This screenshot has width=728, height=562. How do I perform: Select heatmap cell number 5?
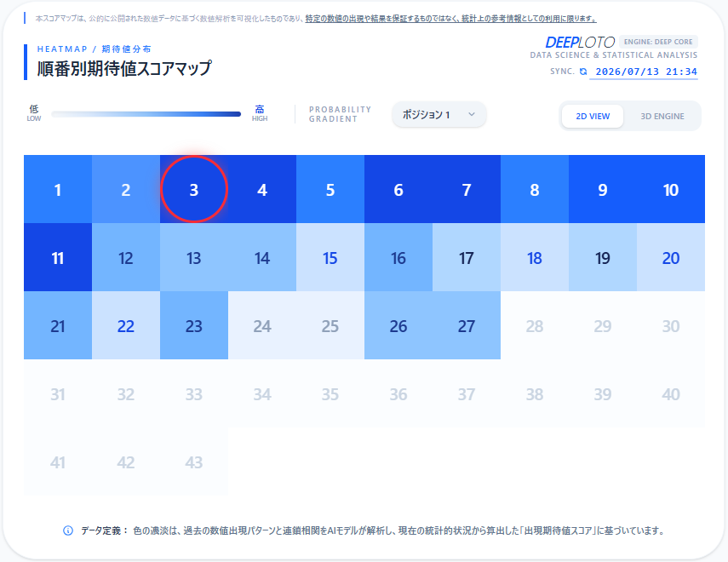pyautogui.click(x=330, y=189)
